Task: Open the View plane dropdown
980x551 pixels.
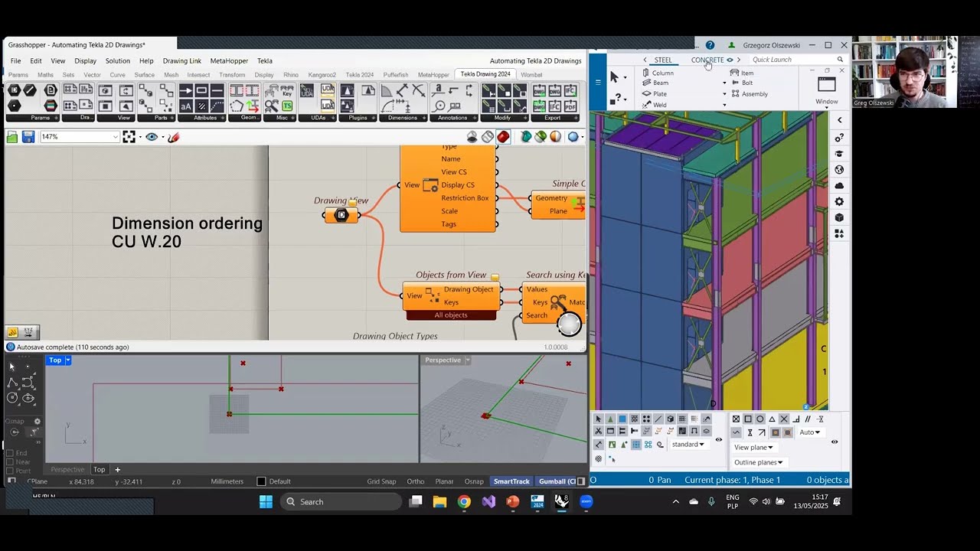Action: (x=753, y=448)
